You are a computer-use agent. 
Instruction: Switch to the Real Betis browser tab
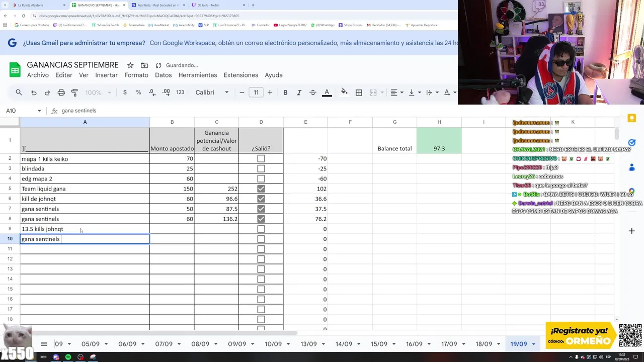(x=157, y=5)
